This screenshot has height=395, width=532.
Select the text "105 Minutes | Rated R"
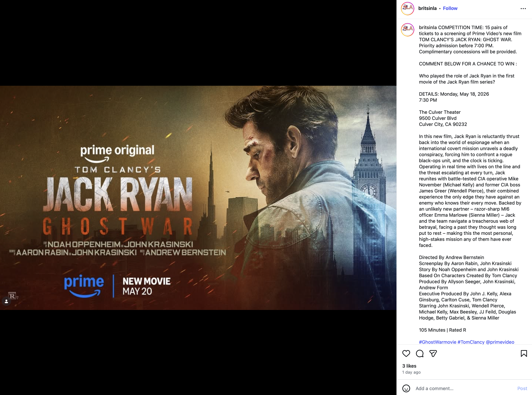pos(442,330)
